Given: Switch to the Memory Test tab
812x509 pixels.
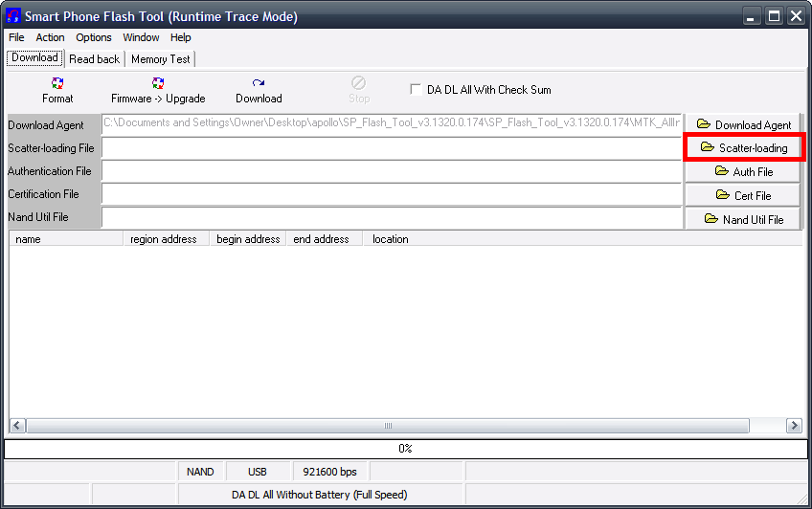Looking at the screenshot, I should pyautogui.click(x=161, y=59).
